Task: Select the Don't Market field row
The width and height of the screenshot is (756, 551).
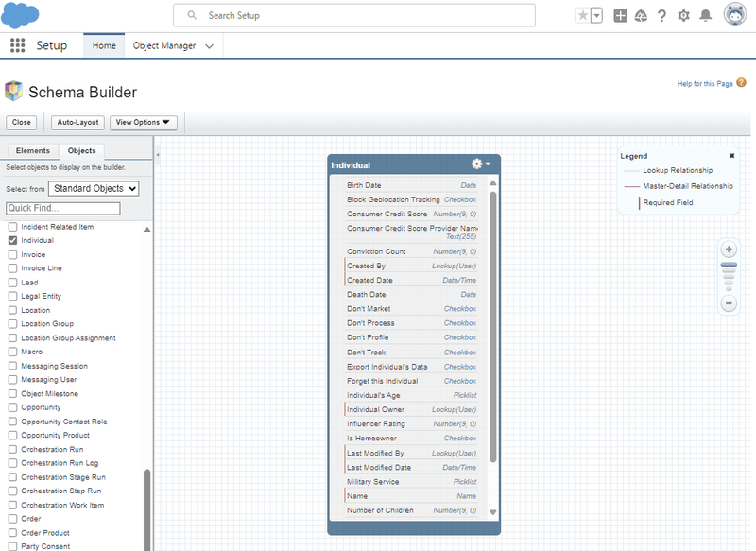Action: click(x=411, y=308)
